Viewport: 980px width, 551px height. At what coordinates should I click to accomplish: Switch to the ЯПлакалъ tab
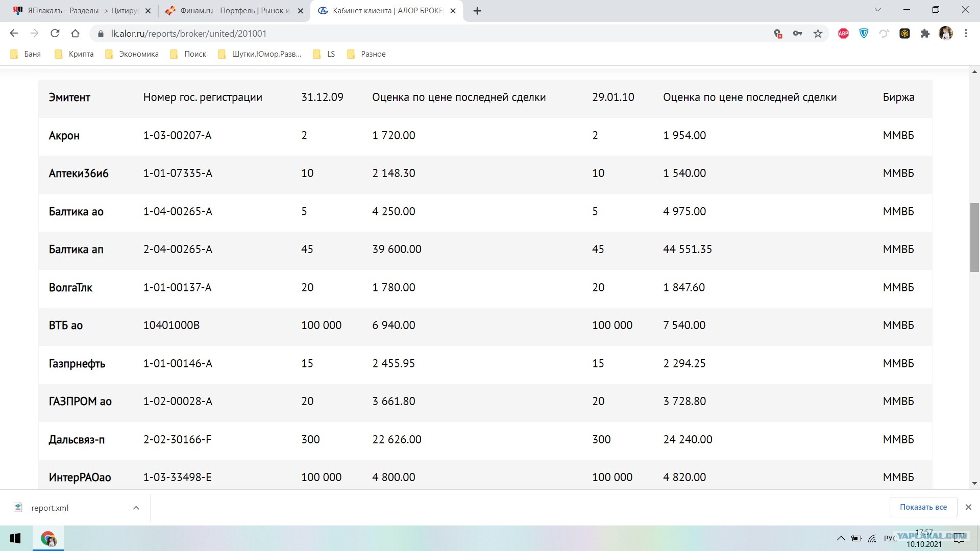[82, 11]
